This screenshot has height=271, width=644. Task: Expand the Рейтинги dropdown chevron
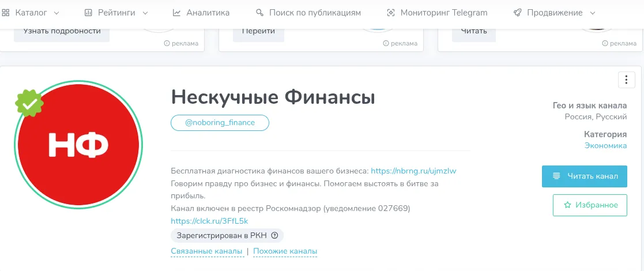(x=145, y=13)
